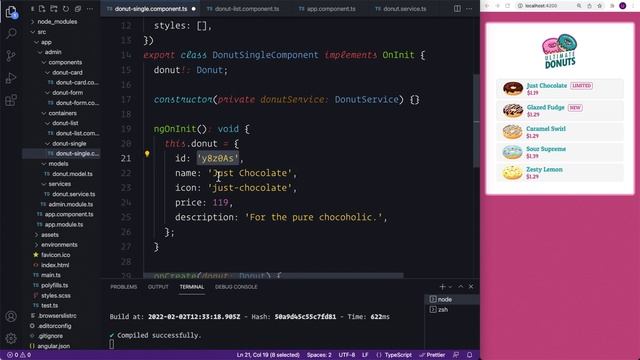Click the browser zoom magnifier icon
Viewport: 640px width, 360px height.
point(579,6)
